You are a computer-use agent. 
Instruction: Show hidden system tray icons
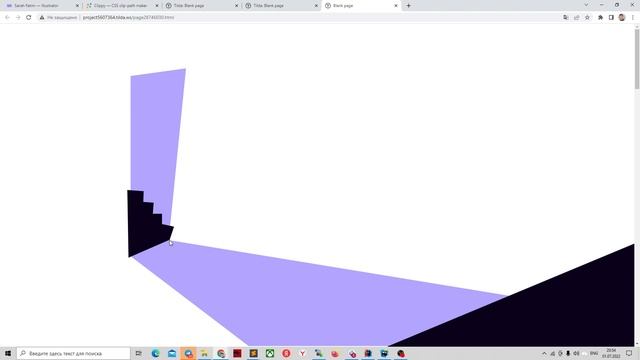[x=544, y=353]
